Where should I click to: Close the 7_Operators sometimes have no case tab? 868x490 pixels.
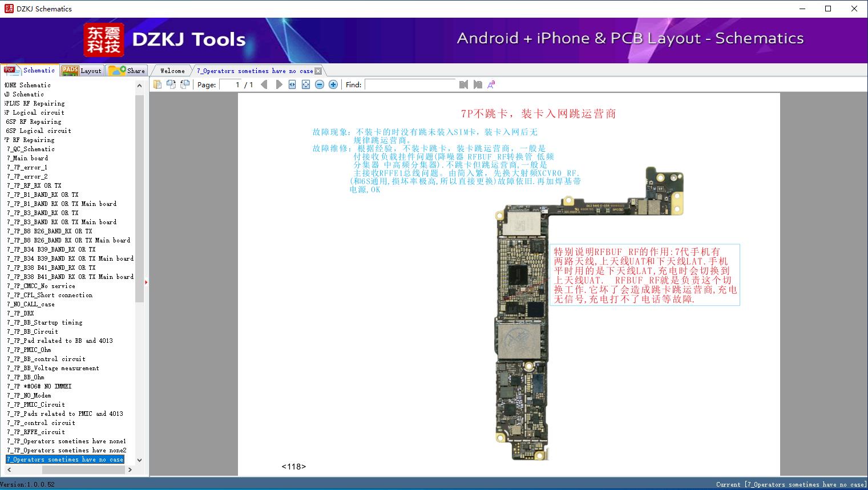(318, 71)
